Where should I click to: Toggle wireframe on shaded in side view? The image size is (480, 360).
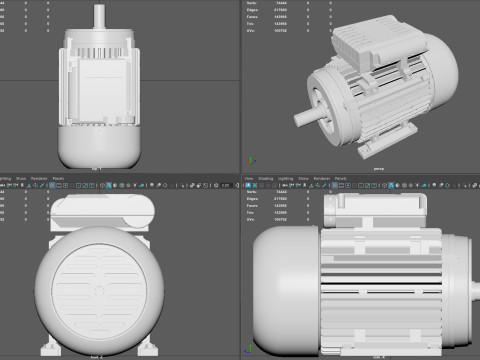pyautogui.click(x=404, y=185)
